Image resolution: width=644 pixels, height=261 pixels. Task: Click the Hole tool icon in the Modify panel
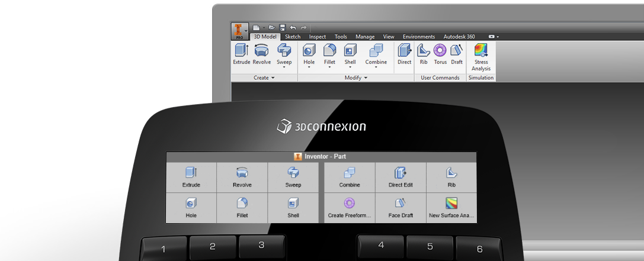point(309,51)
